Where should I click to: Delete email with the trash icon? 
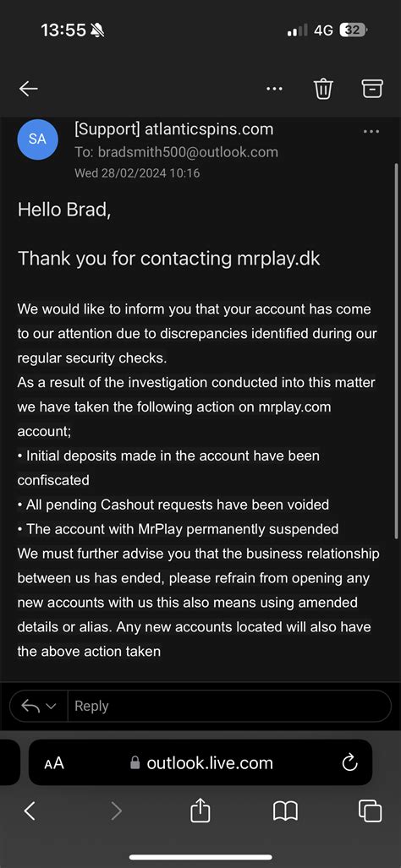pyautogui.click(x=323, y=89)
